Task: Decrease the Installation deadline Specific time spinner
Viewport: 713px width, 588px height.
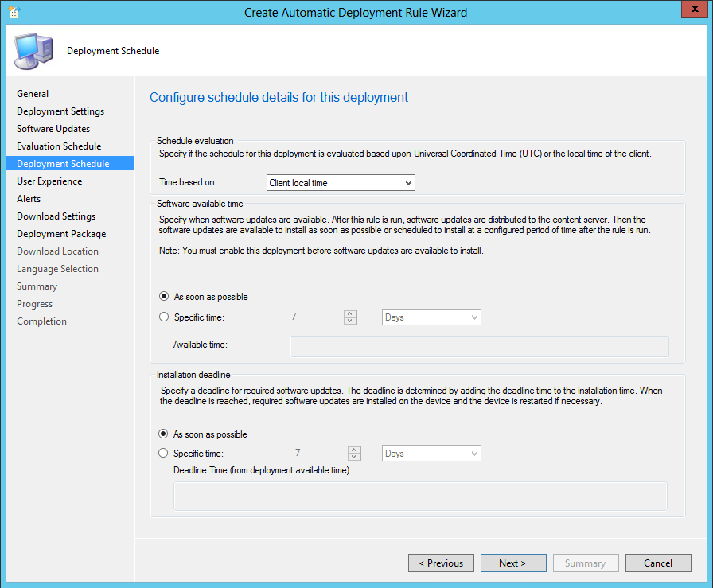Action: (x=354, y=457)
